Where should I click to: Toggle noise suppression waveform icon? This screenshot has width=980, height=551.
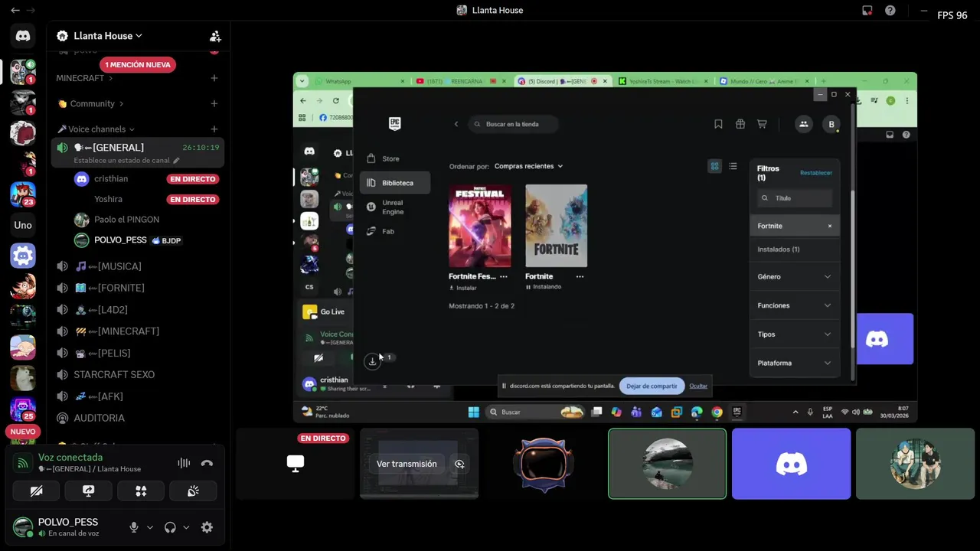(184, 463)
